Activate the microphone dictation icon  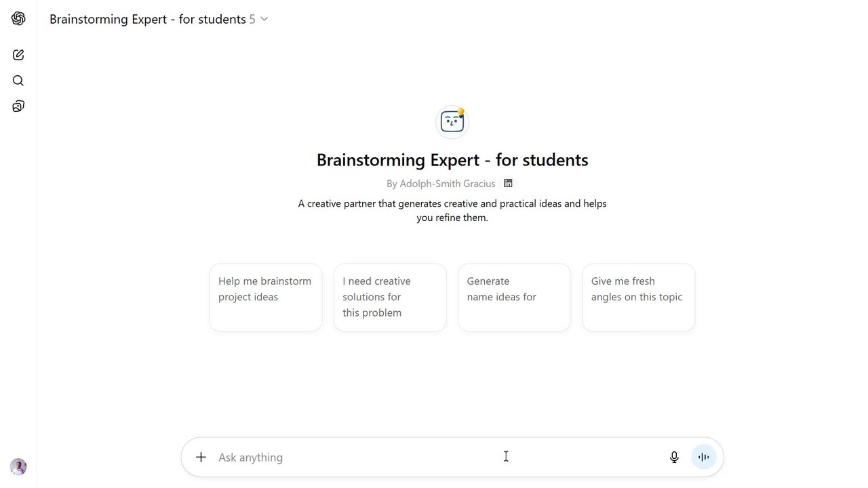674,457
